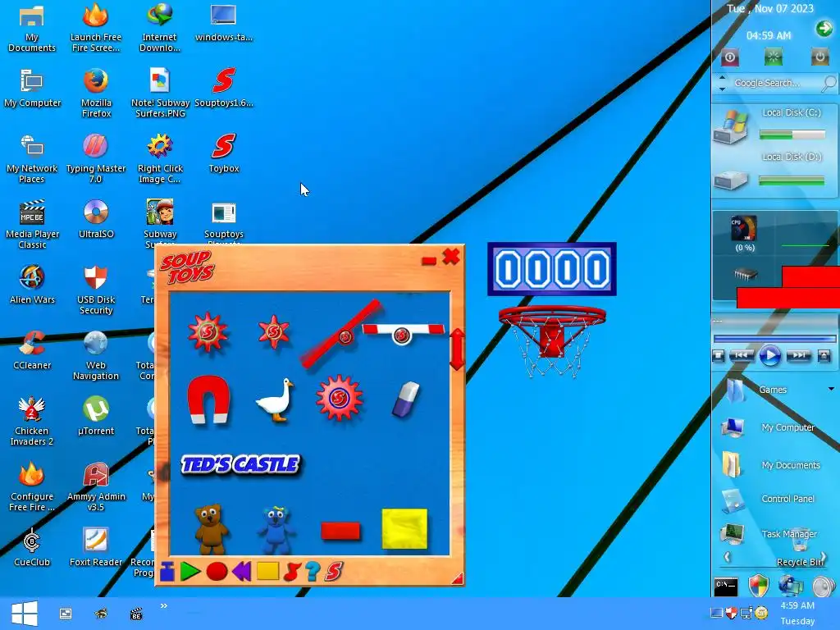Expand the taskbar double-chevron overflow

click(164, 606)
